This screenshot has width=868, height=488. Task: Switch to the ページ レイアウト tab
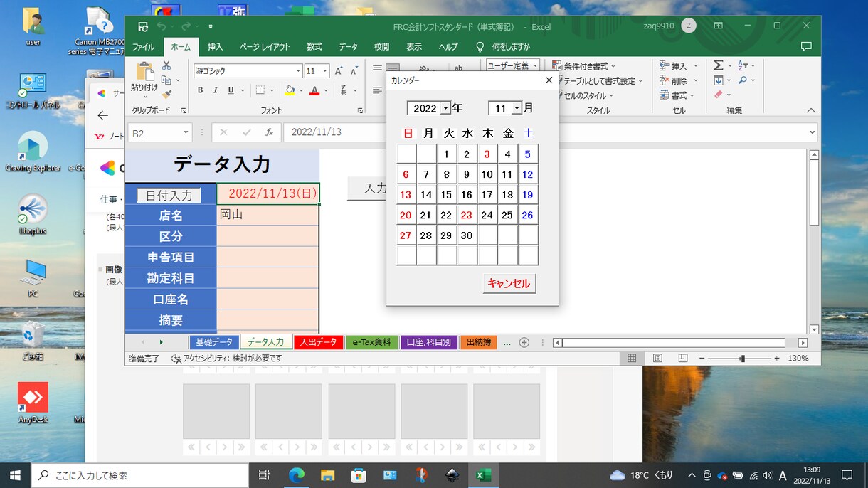tap(265, 47)
